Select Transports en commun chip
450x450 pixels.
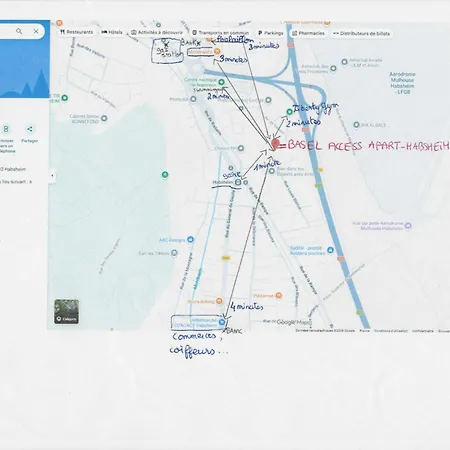[x=221, y=33]
